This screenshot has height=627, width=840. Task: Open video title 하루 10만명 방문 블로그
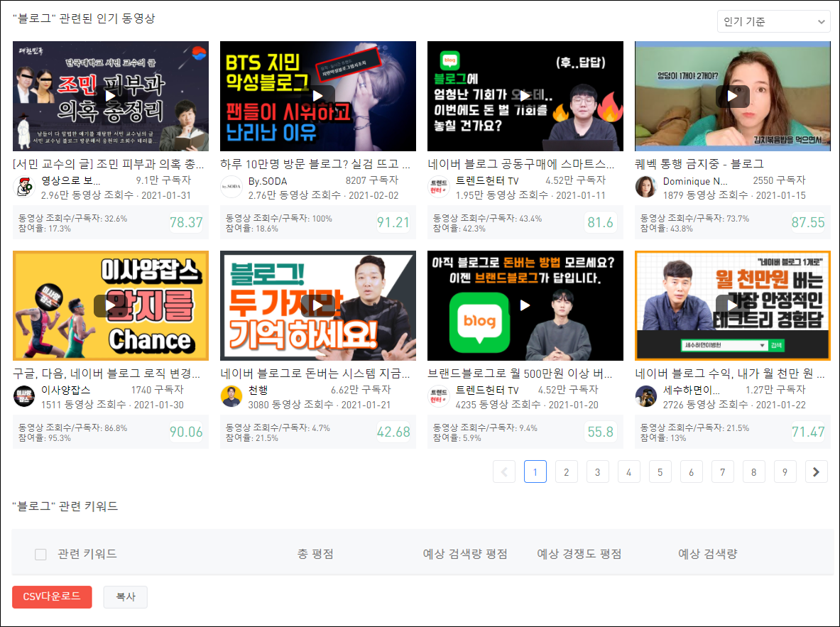(315, 164)
